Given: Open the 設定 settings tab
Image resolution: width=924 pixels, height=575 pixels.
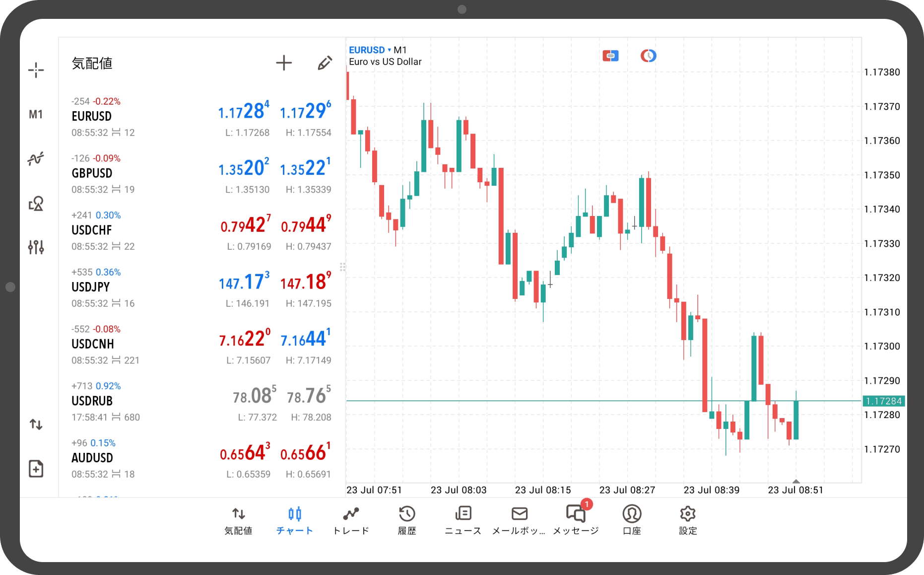Looking at the screenshot, I should click(x=688, y=520).
